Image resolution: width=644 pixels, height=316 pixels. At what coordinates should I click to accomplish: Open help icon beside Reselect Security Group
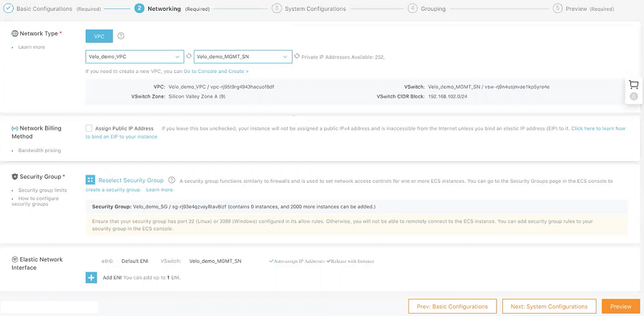pos(172,180)
